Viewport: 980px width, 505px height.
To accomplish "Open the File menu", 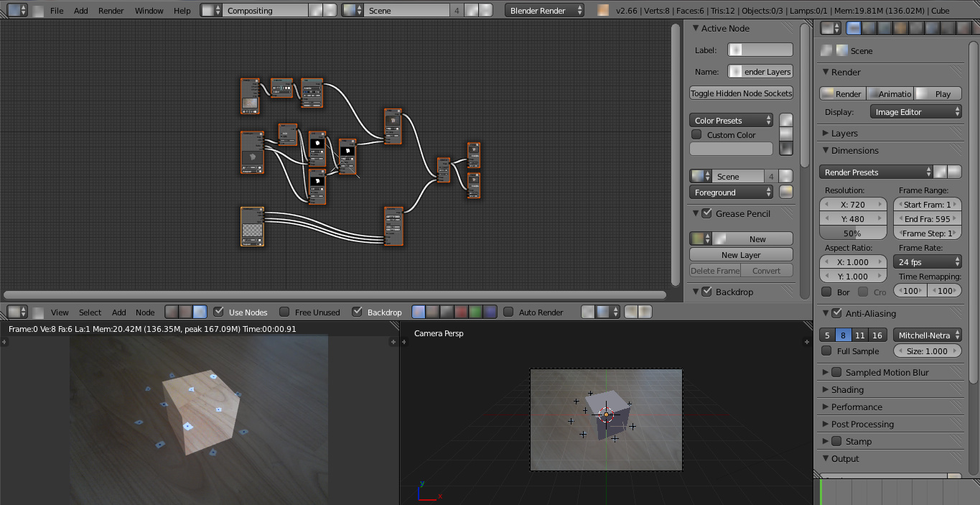I will 57,11.
